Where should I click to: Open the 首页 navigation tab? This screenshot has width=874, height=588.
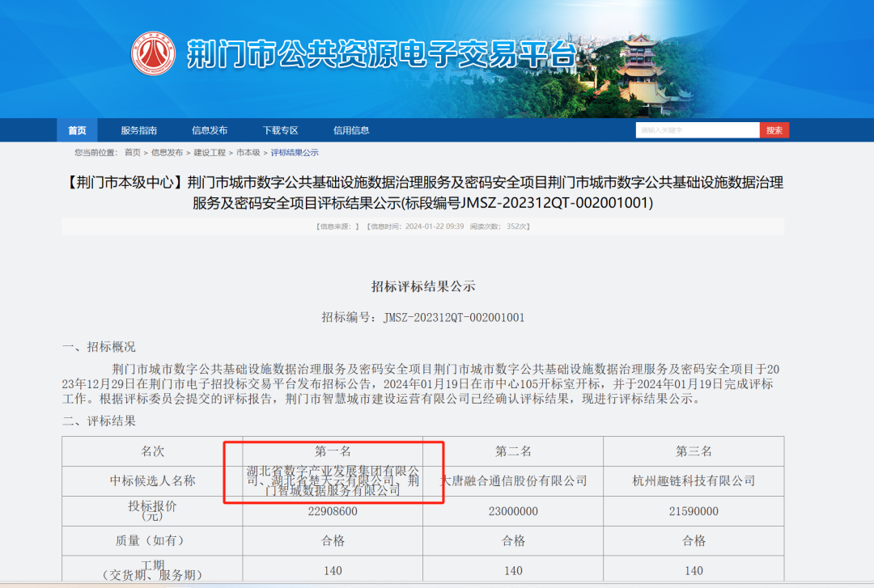click(x=77, y=130)
